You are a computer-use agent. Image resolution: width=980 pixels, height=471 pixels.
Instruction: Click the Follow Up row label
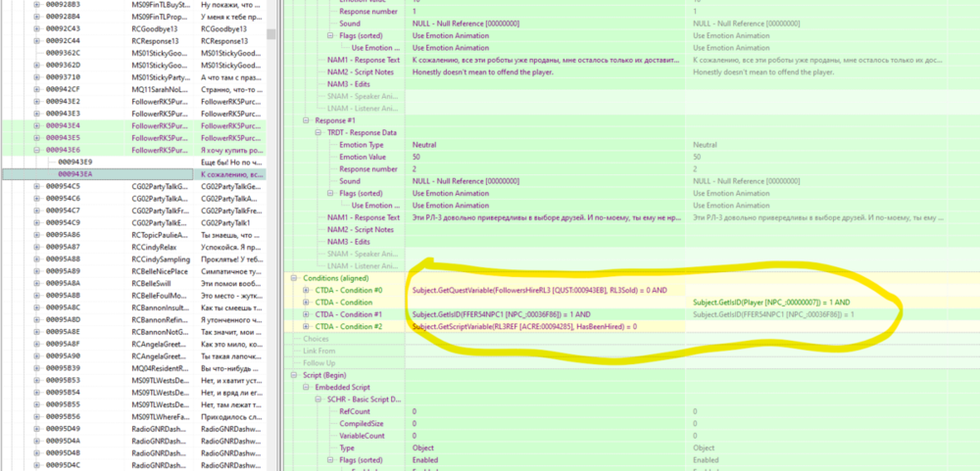(318, 363)
